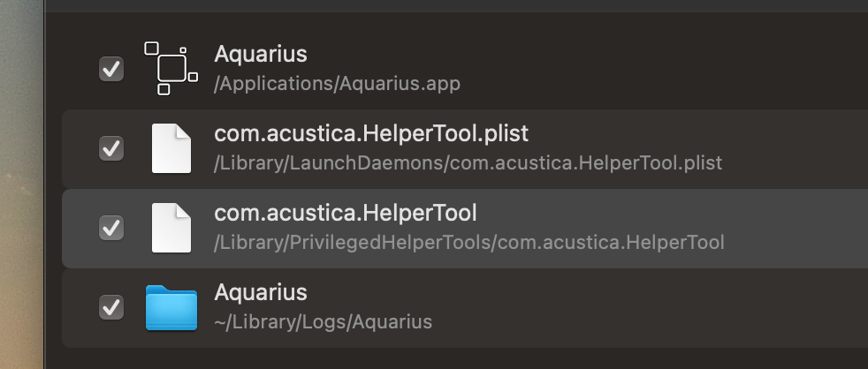Untick the Aquarius Logs folder checkbox
The image size is (868, 369).
[x=111, y=307]
